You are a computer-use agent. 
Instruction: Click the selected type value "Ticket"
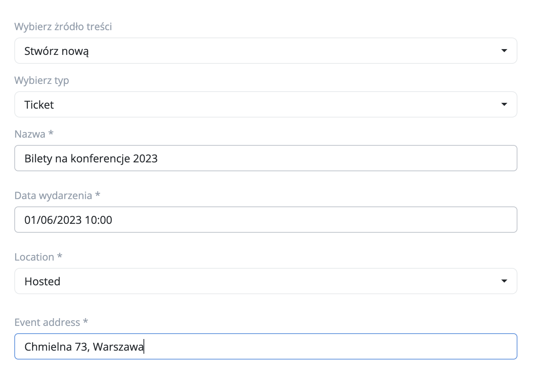tap(39, 105)
